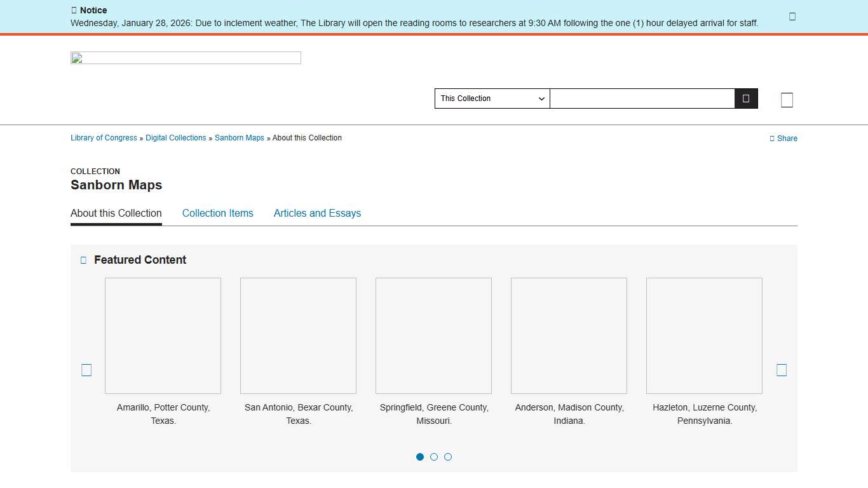This screenshot has width=868, height=488.
Task: Dismiss the notice banner with close icon
Action: tap(792, 17)
